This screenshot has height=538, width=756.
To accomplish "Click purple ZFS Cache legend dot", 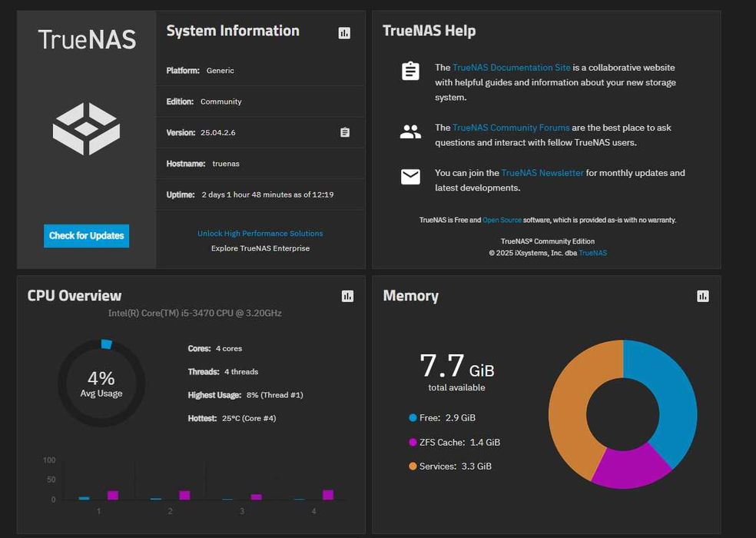I will point(413,442).
